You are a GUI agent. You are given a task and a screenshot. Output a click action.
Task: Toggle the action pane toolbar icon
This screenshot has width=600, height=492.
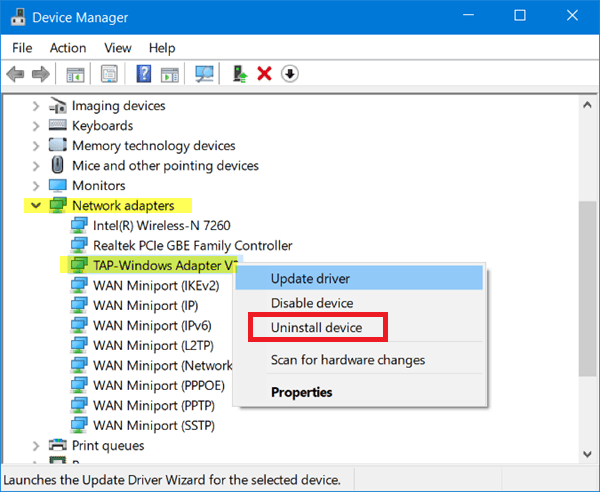(x=170, y=74)
